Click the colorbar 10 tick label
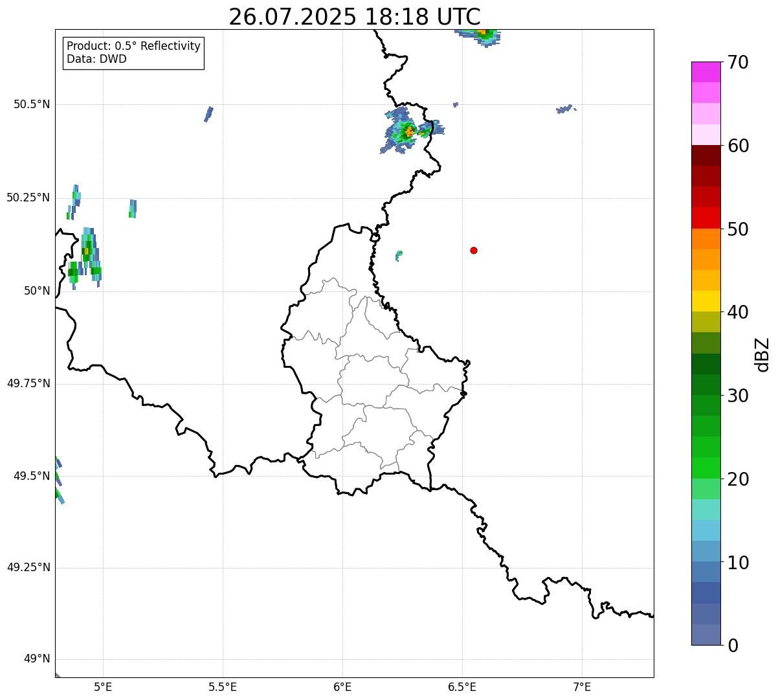The height and width of the screenshot is (700, 778). pyautogui.click(x=738, y=562)
